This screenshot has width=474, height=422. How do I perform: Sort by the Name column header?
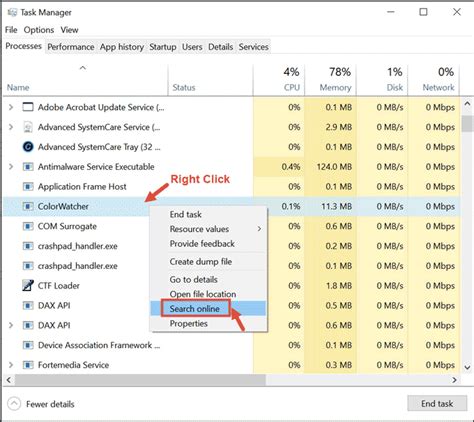click(85, 79)
